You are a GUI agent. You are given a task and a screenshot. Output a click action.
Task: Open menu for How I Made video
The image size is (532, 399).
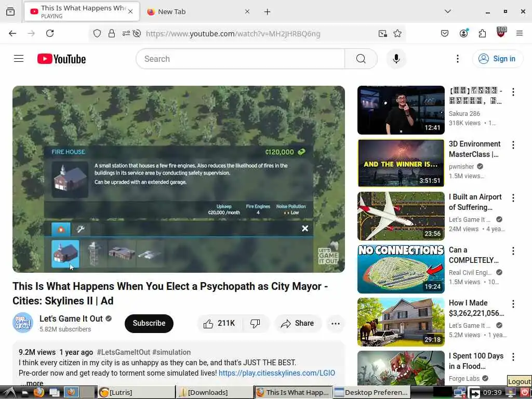(x=513, y=303)
